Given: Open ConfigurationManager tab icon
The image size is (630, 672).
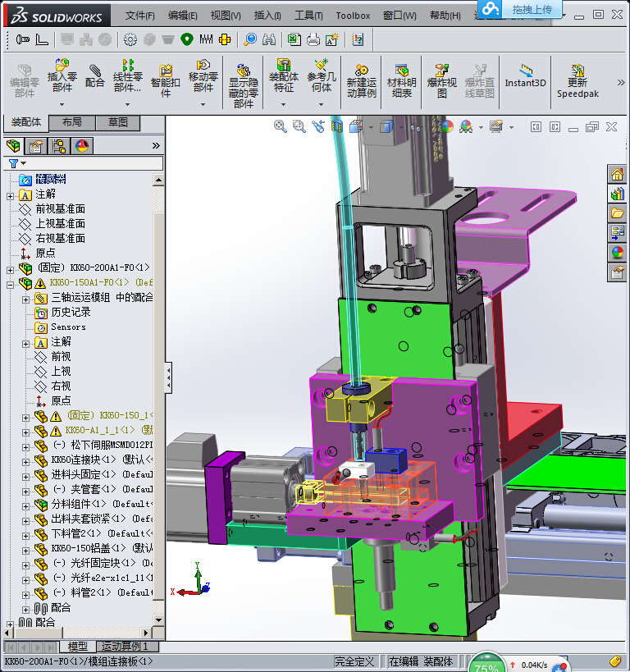Looking at the screenshot, I should pyautogui.click(x=59, y=146).
